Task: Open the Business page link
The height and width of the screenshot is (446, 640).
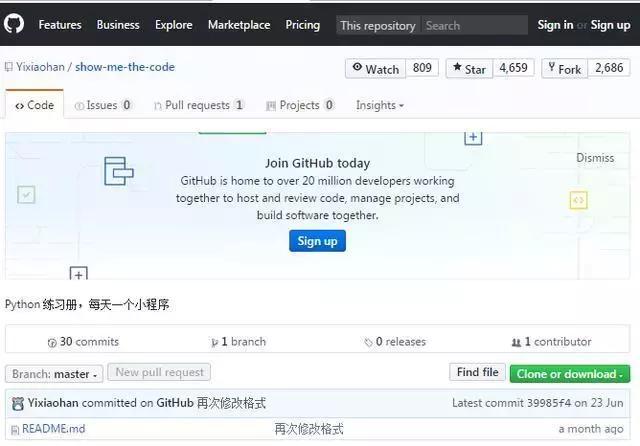Action: coord(118,25)
